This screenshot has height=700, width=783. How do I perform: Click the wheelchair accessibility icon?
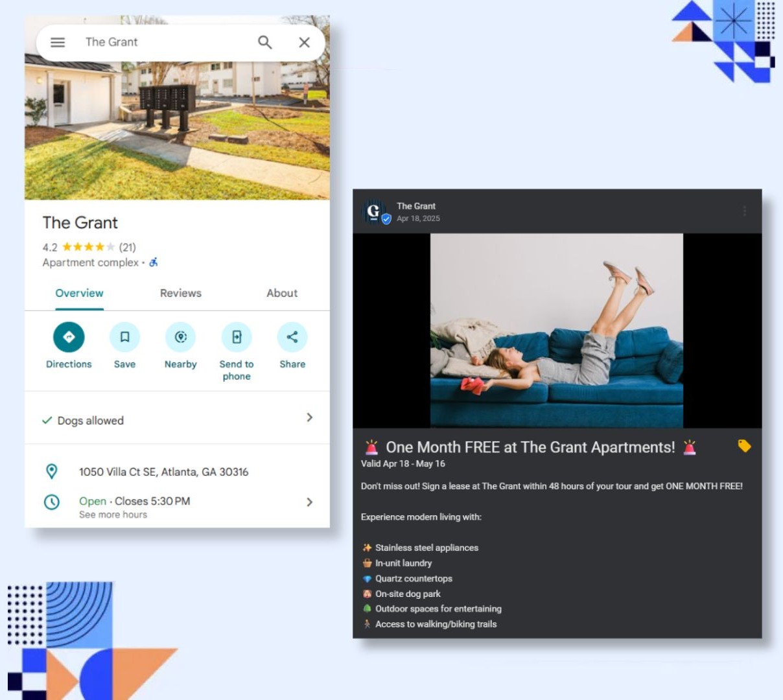click(x=154, y=262)
